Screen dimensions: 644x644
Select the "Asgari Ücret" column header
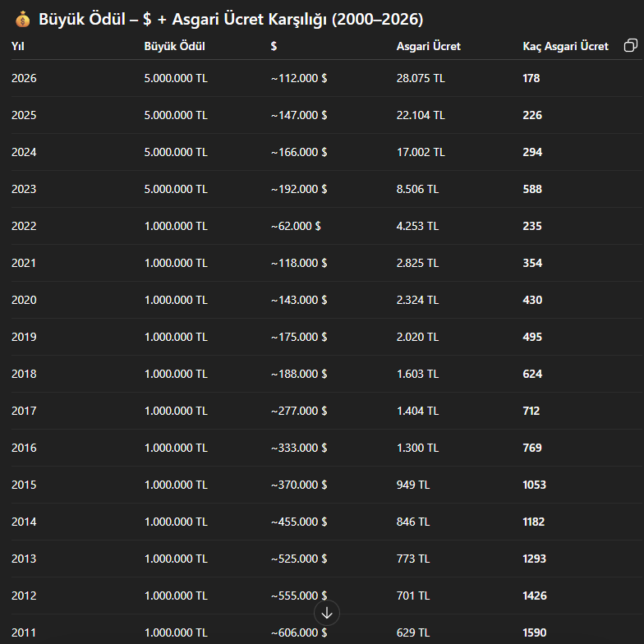point(428,47)
